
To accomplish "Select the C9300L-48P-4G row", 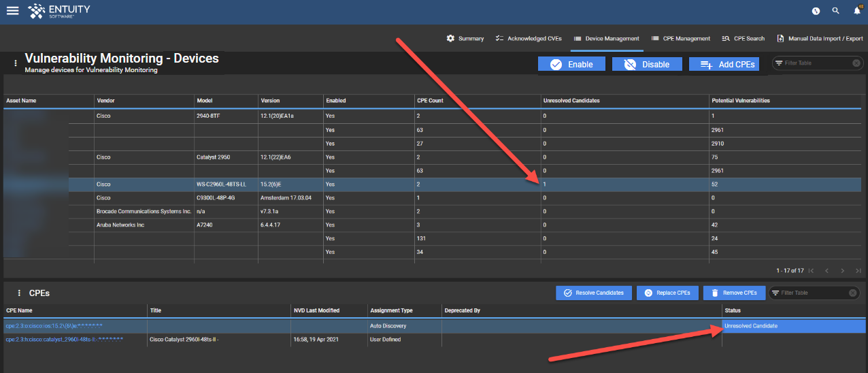I will point(433,198).
